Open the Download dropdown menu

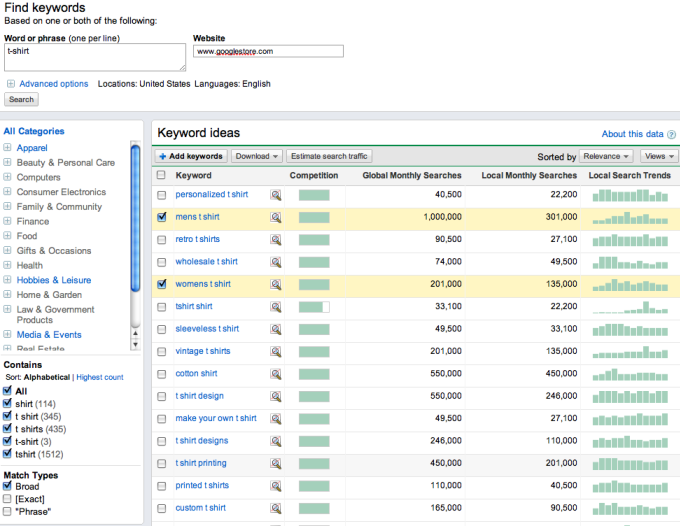[x=256, y=156]
